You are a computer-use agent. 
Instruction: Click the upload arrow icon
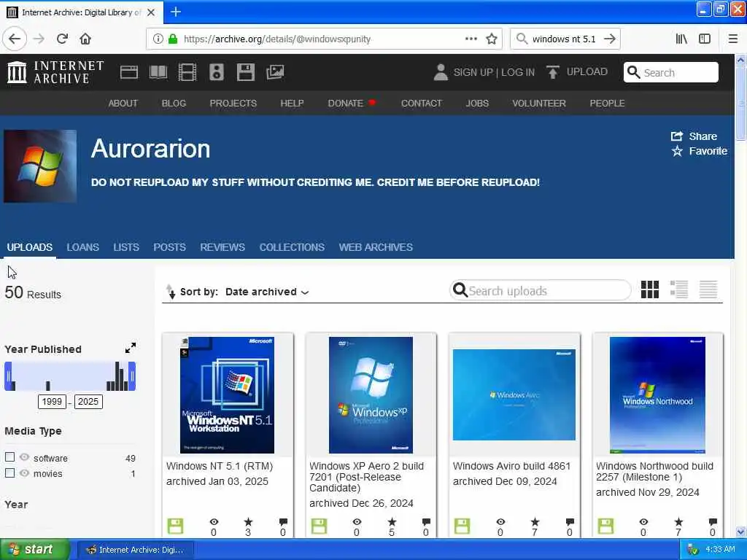[553, 72]
